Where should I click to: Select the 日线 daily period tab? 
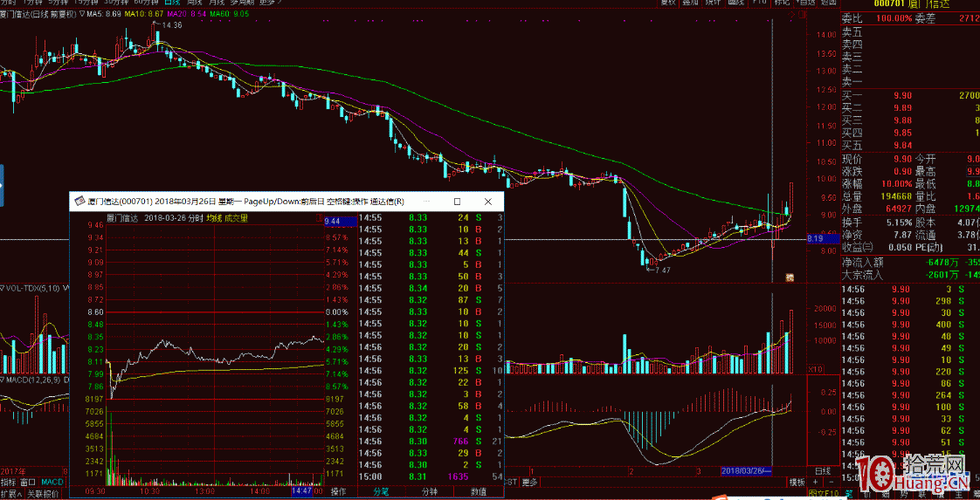[x=171, y=2]
